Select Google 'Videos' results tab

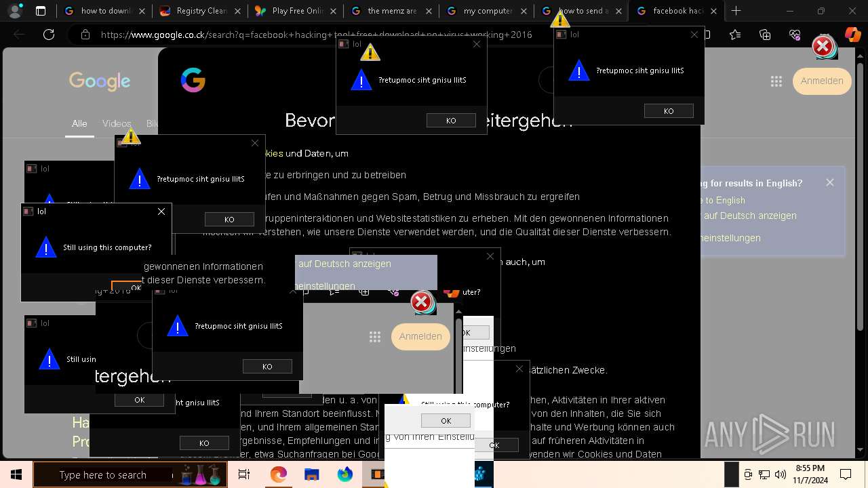click(x=117, y=124)
